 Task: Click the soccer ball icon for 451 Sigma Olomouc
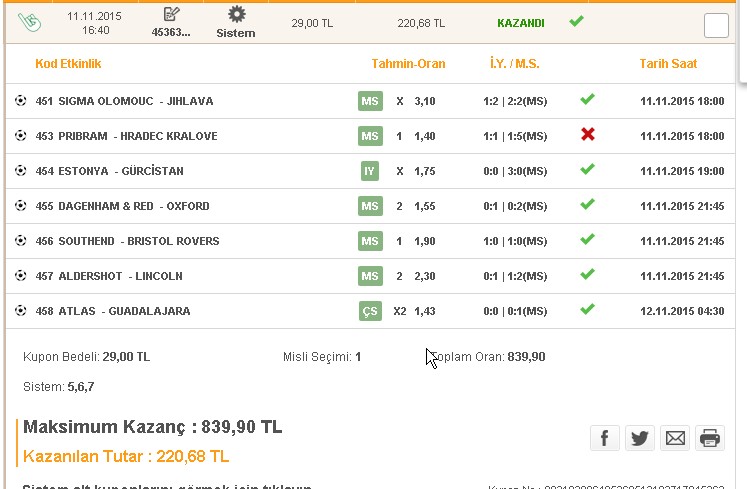click(x=20, y=101)
